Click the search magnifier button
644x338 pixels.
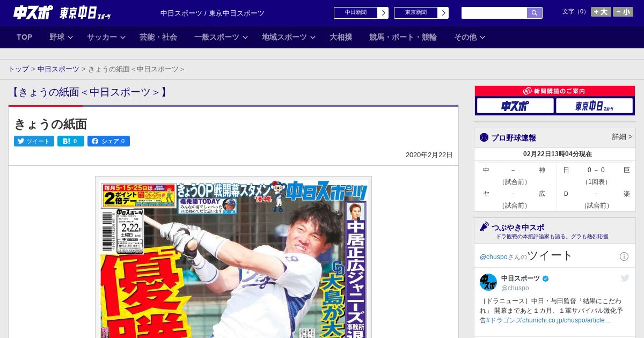[535, 13]
